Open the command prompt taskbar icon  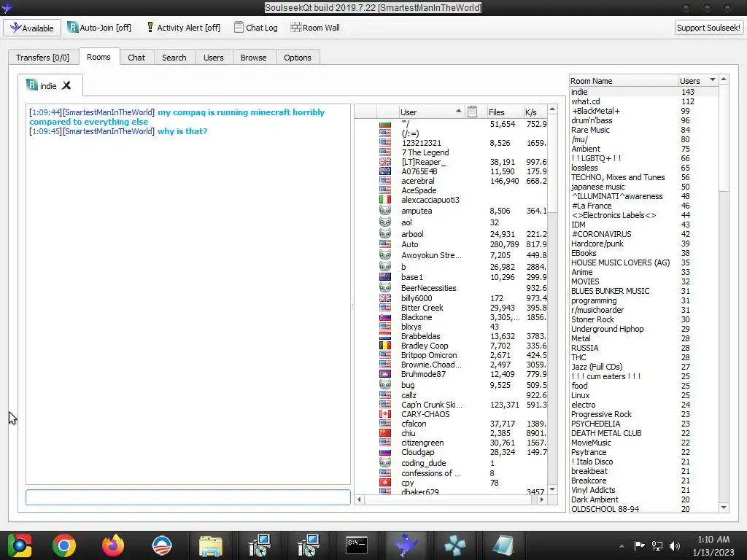357,545
